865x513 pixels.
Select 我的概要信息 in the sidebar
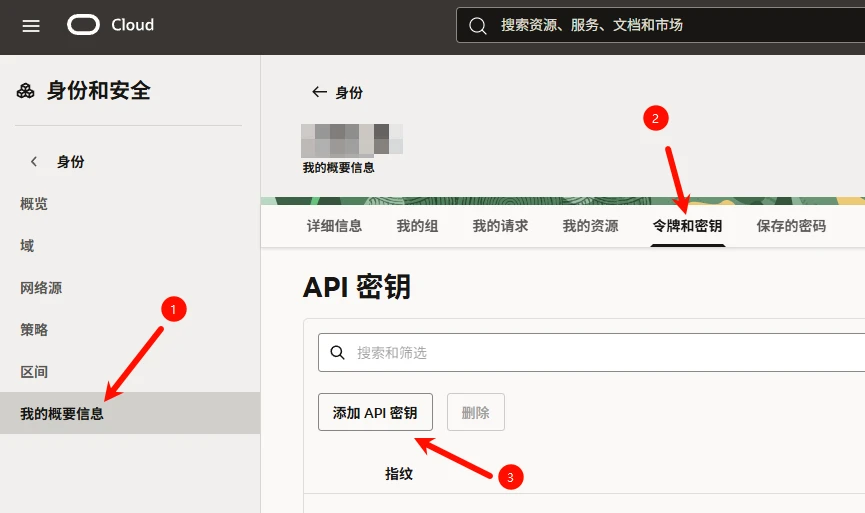coord(62,413)
